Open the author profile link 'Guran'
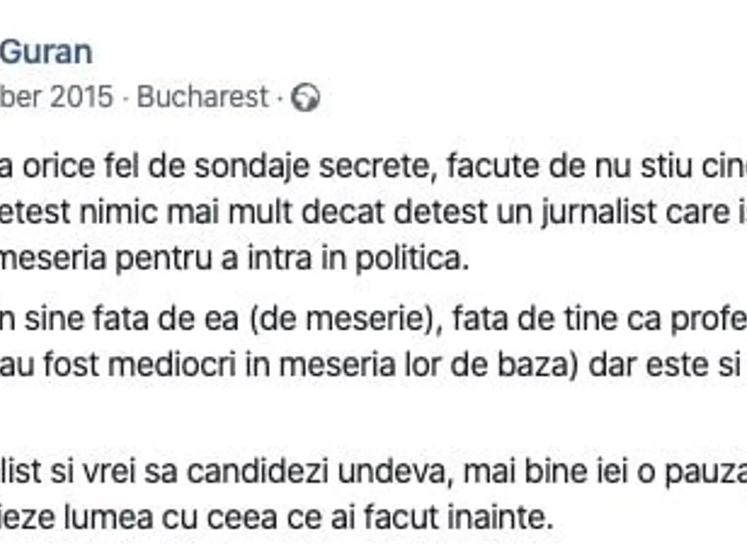The width and height of the screenshot is (747, 560). [x=46, y=52]
